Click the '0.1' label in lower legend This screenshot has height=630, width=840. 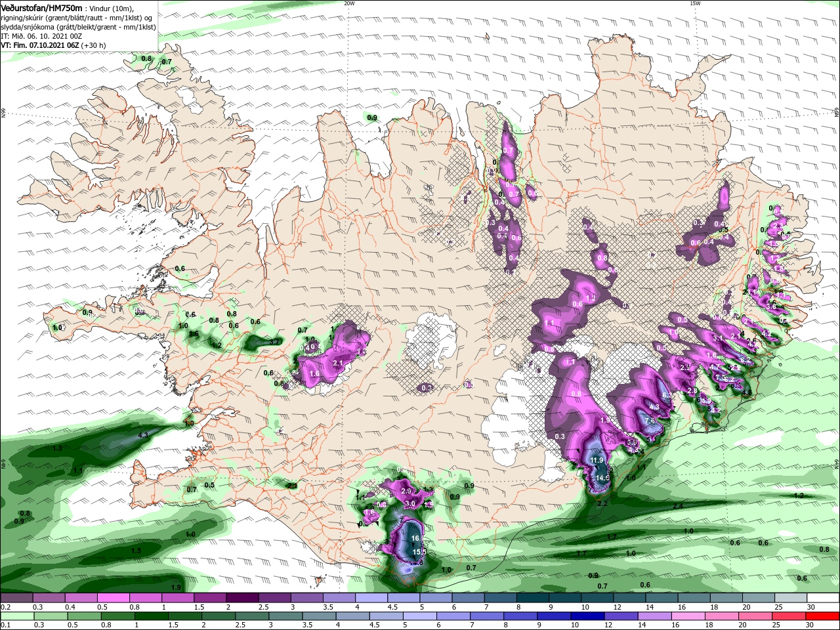click(5, 625)
